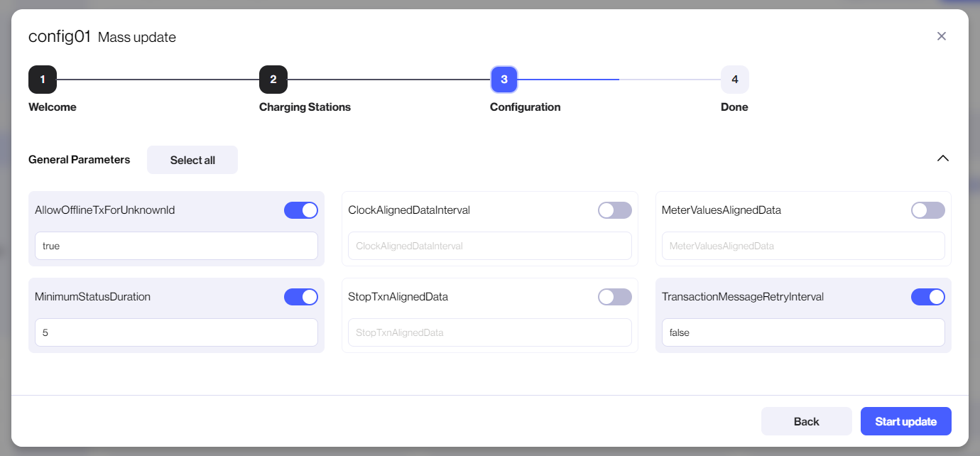
Task: Turn on the StopTxnAlignedData switch
Action: pos(614,296)
